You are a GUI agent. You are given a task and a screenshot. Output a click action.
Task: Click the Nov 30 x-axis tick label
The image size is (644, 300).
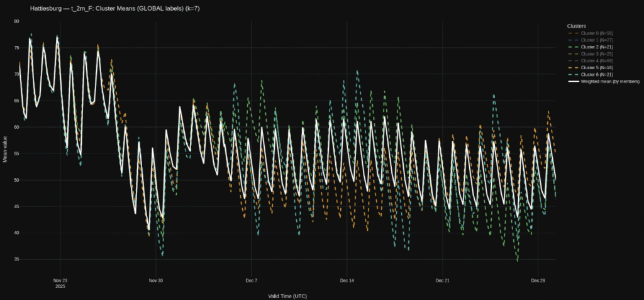click(x=156, y=281)
